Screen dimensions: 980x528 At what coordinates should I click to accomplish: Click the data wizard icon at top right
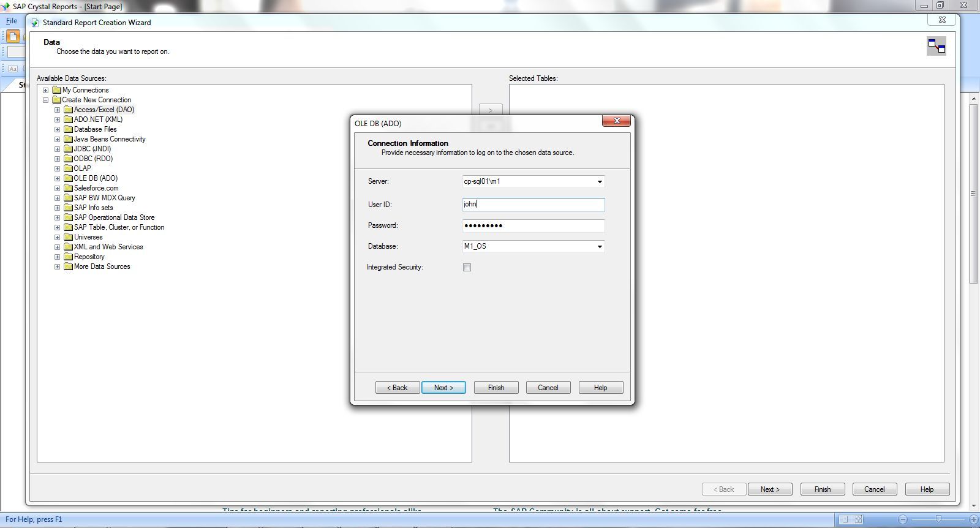coord(936,46)
